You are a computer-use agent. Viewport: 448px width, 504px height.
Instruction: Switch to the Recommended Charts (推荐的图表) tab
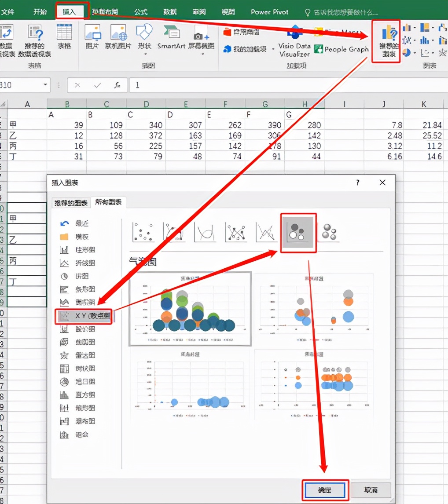click(71, 203)
